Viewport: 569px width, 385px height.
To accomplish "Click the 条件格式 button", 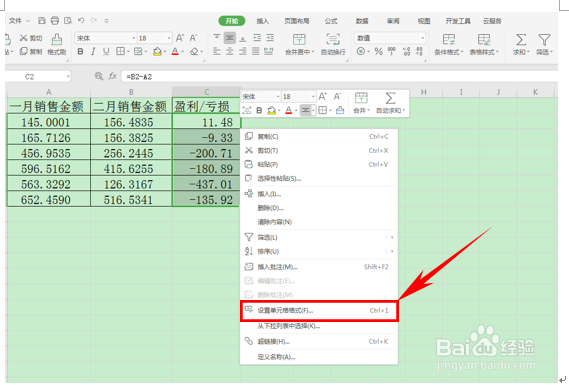I will coord(449,45).
